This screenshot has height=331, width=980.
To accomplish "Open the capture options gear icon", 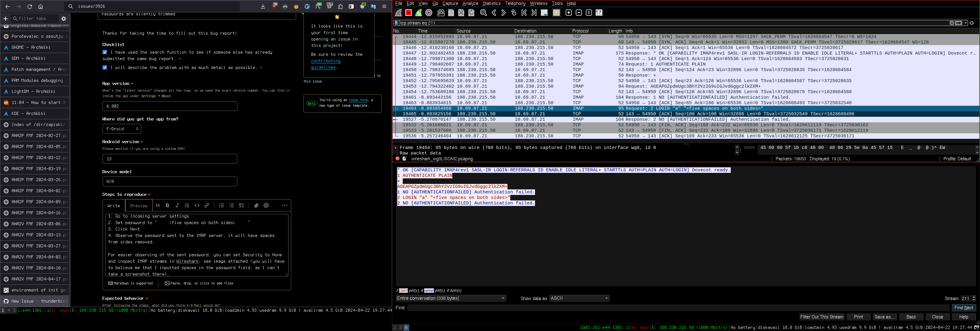I will point(429,13).
